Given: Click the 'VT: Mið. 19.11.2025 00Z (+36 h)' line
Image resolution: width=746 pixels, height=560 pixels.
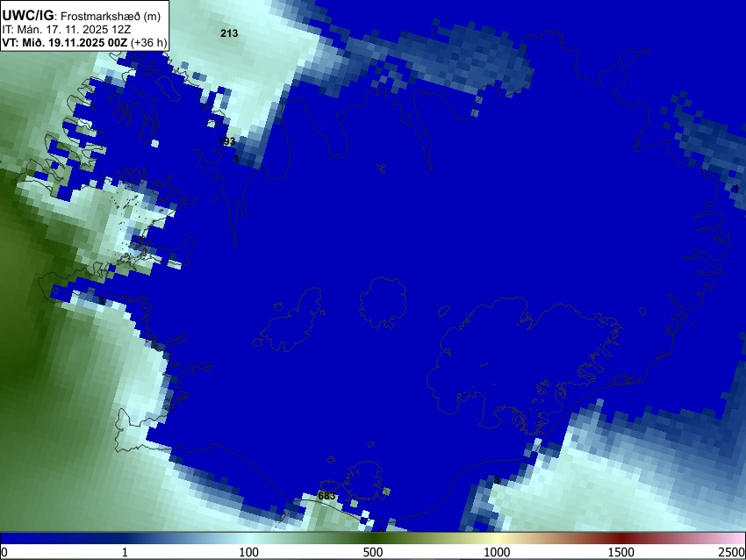Looking at the screenshot, I should 84,42.
